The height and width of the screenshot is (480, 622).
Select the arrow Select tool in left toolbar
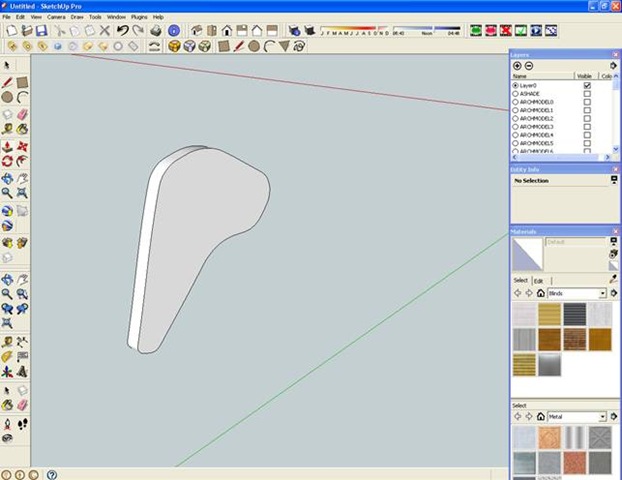click(x=7, y=63)
